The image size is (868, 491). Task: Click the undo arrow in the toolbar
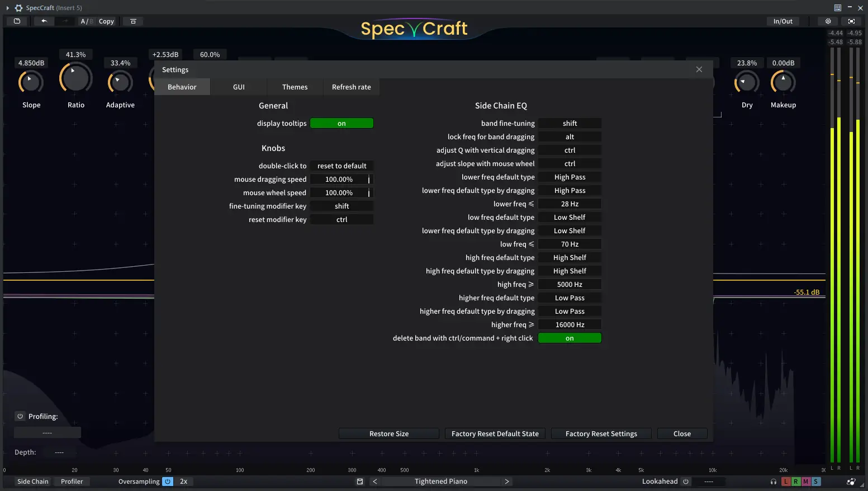click(44, 21)
